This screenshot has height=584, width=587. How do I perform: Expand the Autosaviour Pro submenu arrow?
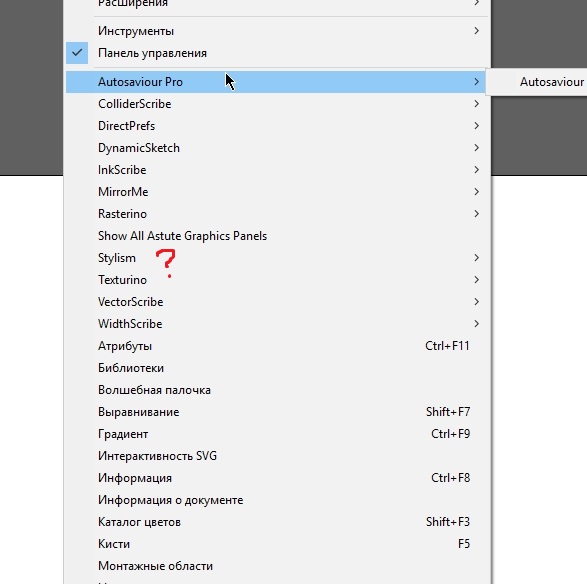476,82
